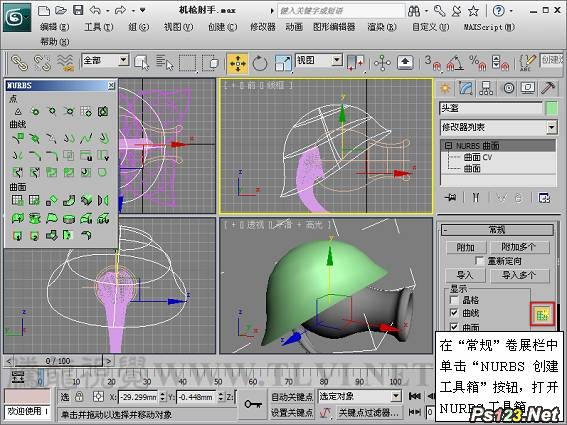
Task: Collapse the NURBS 曲面 stack entry
Action: 448,146
